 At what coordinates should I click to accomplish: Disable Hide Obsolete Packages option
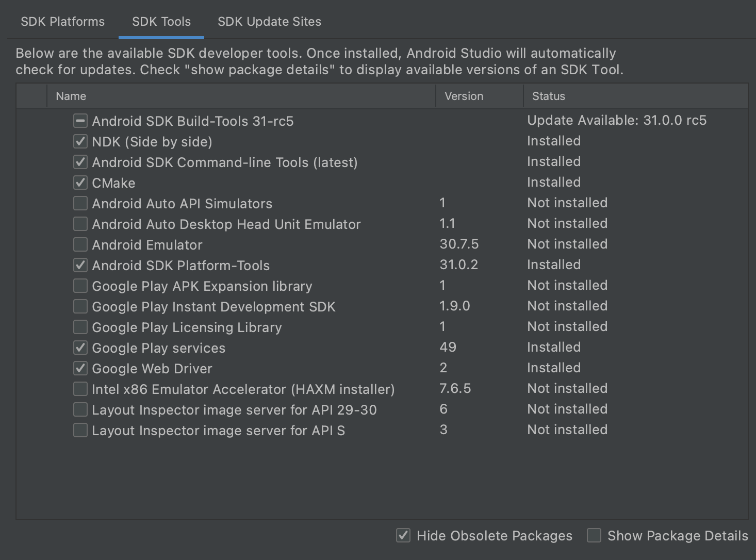(403, 535)
